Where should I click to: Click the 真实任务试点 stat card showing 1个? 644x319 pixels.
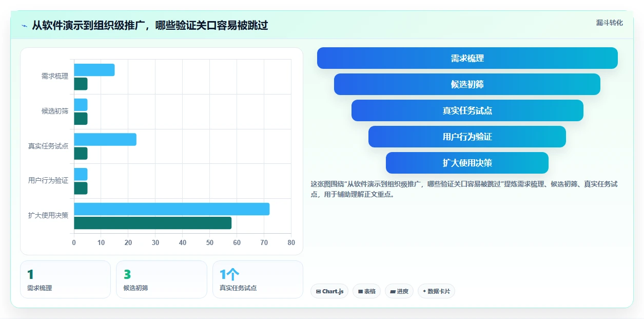258,279
